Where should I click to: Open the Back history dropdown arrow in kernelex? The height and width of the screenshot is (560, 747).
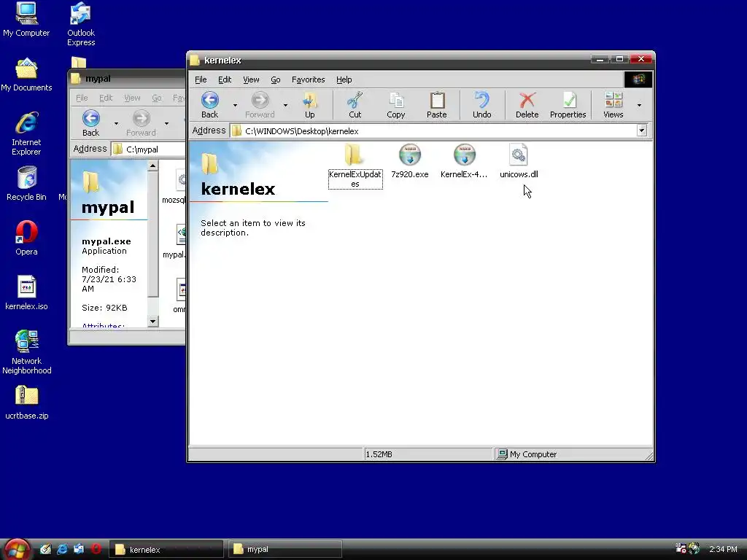tap(235, 105)
